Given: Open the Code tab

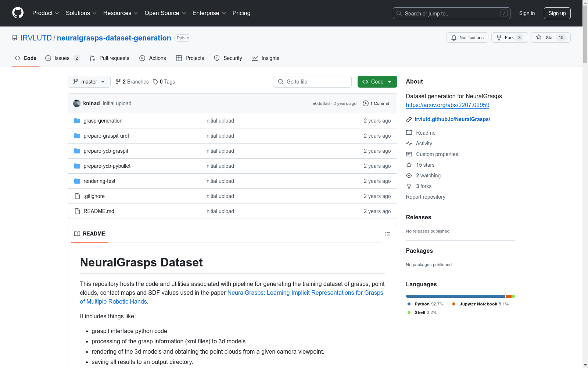Looking at the screenshot, I should pos(26,58).
